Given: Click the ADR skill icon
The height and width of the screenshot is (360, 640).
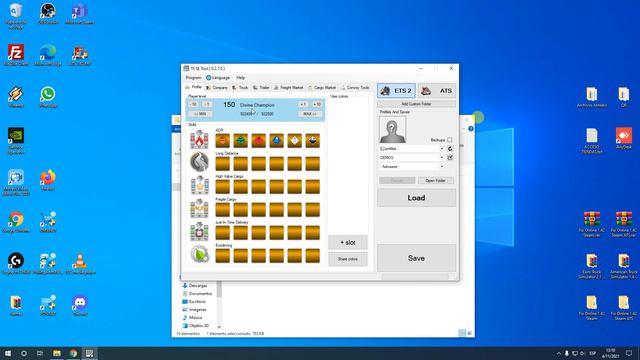Looking at the screenshot, I should (x=200, y=140).
